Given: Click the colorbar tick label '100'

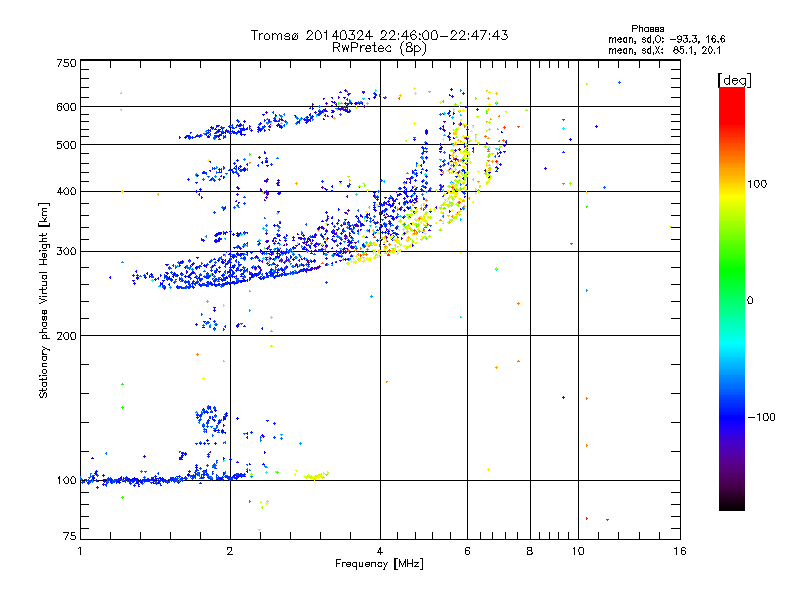Looking at the screenshot, I should point(757,184).
